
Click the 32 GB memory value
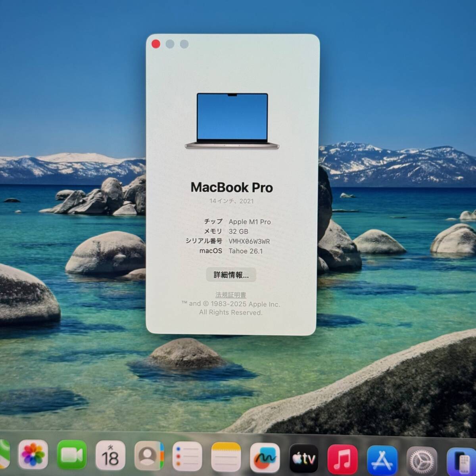[238, 232]
